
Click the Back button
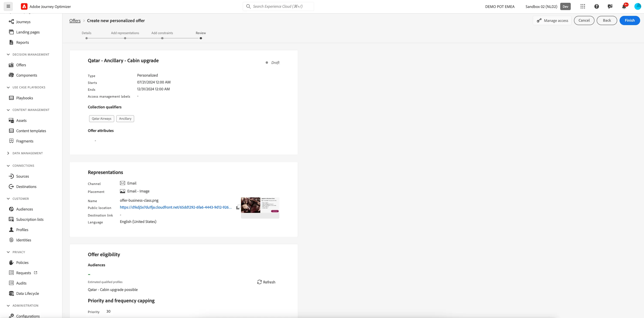coord(607,21)
